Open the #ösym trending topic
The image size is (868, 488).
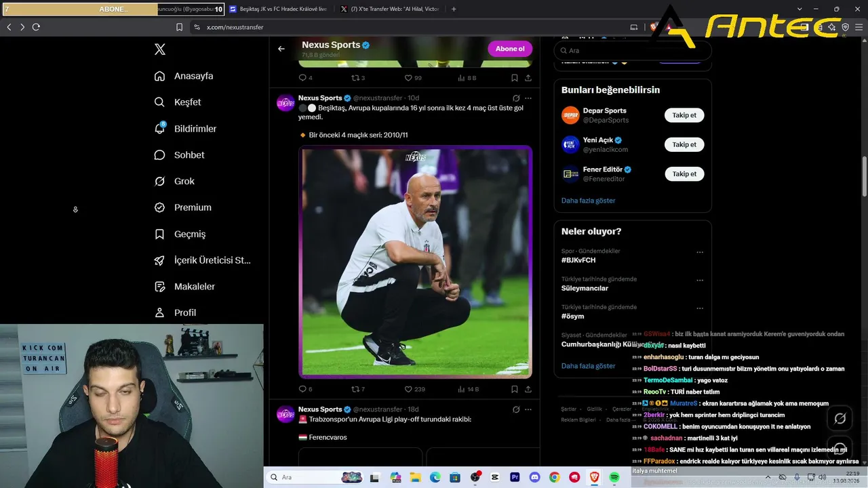(x=573, y=316)
